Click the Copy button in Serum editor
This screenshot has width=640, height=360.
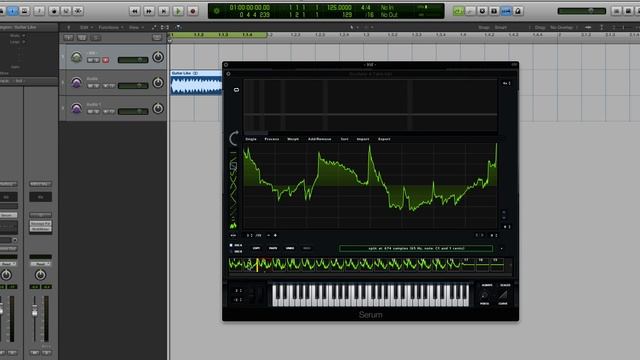[256, 248]
